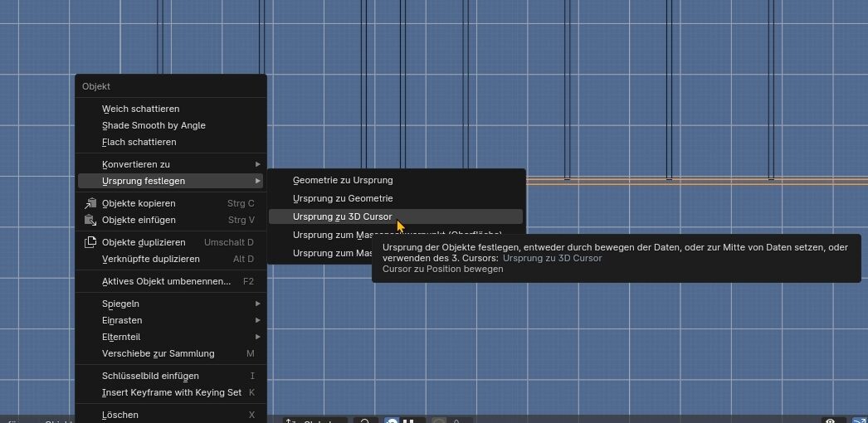Image resolution: width=868 pixels, height=423 pixels.
Task: Select Aktives Objekt umbenennen
Action: tap(166, 281)
